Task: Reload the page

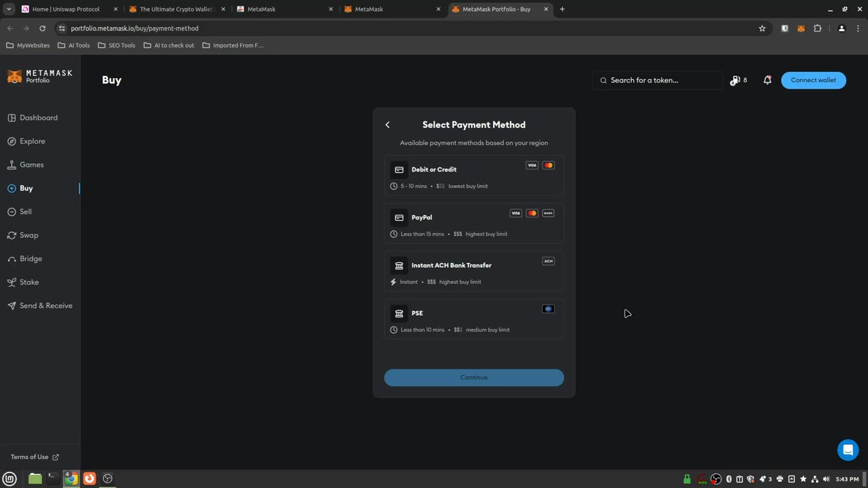Action: tap(42, 28)
